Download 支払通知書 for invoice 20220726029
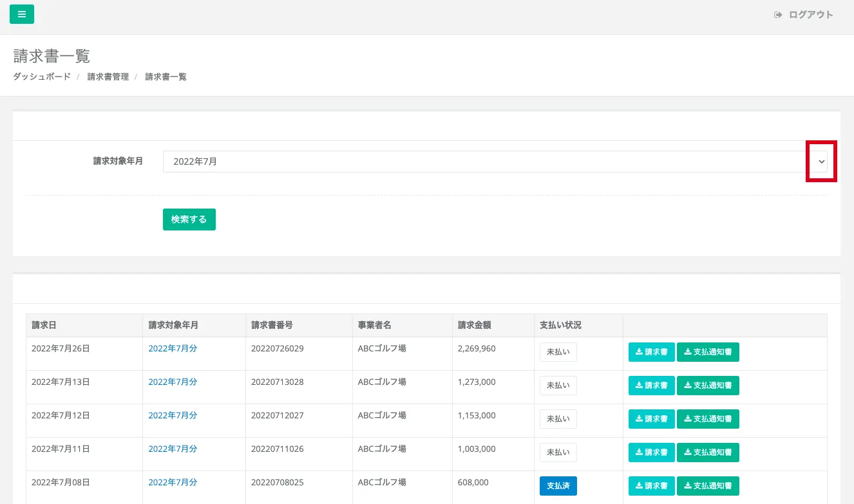The height and width of the screenshot is (504, 854). pyautogui.click(x=708, y=352)
